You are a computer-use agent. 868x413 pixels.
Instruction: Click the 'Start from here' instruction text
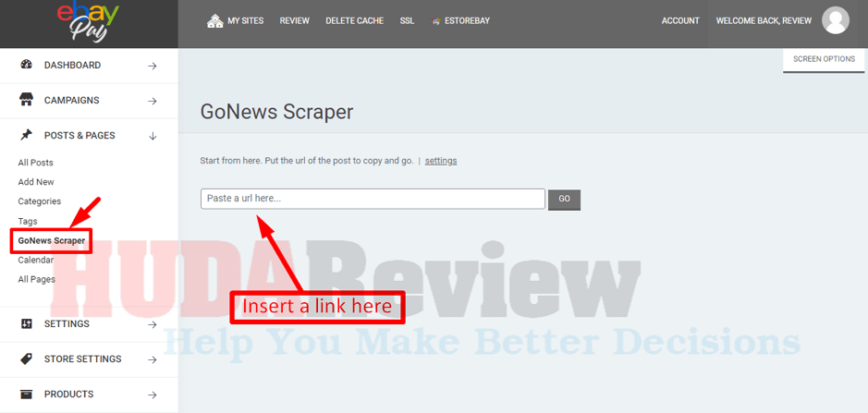click(307, 161)
